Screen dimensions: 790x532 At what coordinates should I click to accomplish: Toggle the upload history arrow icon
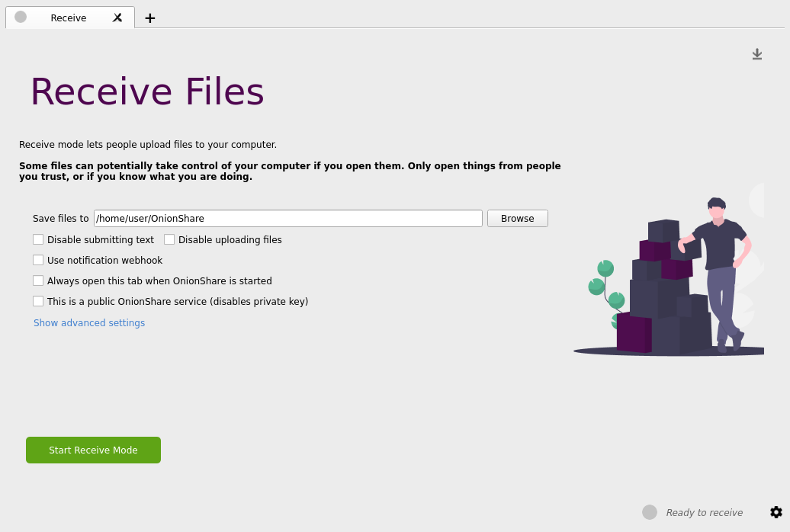(756, 54)
